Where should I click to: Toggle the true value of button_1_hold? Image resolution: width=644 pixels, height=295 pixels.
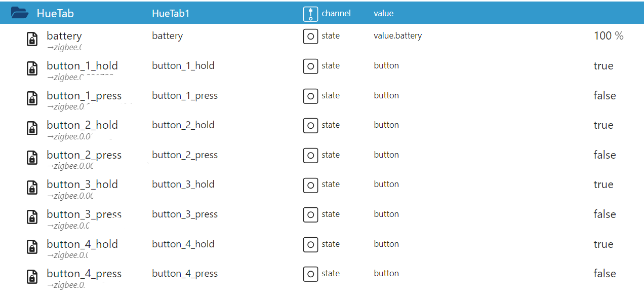click(603, 66)
